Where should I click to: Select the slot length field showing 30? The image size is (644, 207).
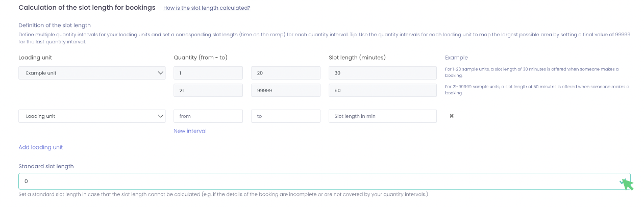coord(382,73)
